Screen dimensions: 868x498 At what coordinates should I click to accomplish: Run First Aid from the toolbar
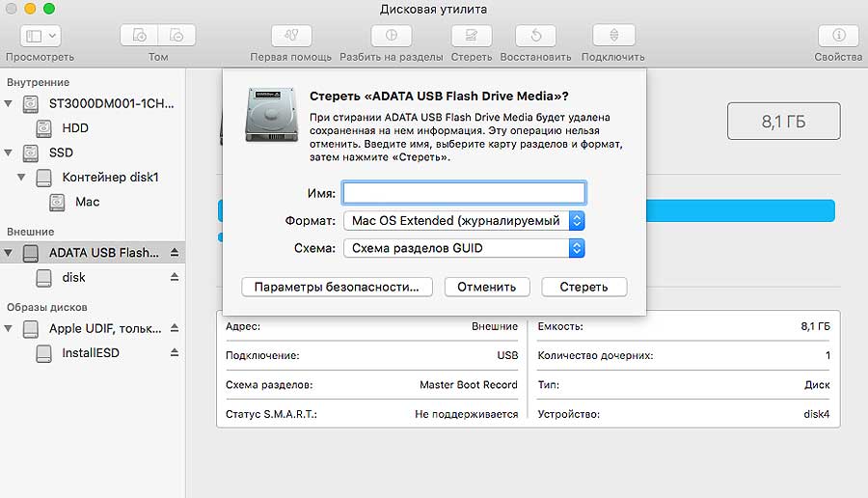(x=291, y=36)
